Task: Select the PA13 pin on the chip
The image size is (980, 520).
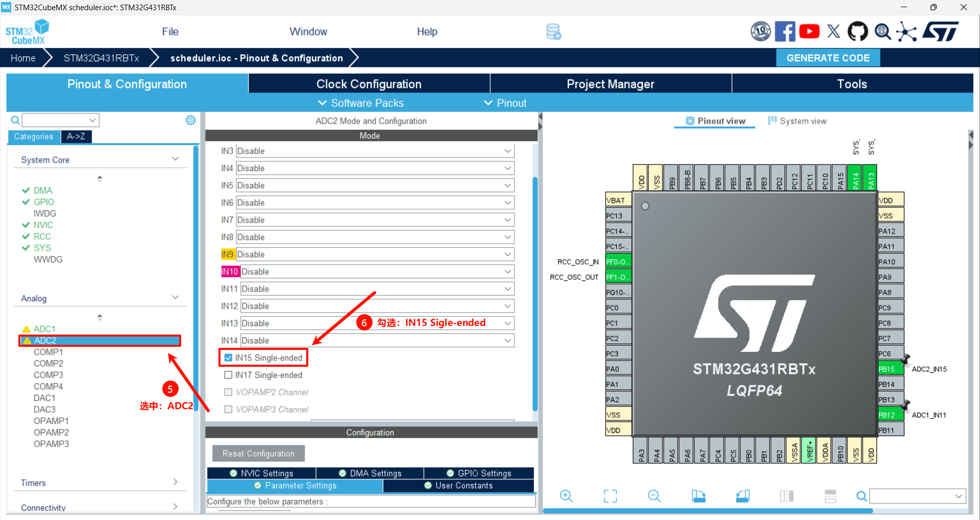Action: point(870,178)
